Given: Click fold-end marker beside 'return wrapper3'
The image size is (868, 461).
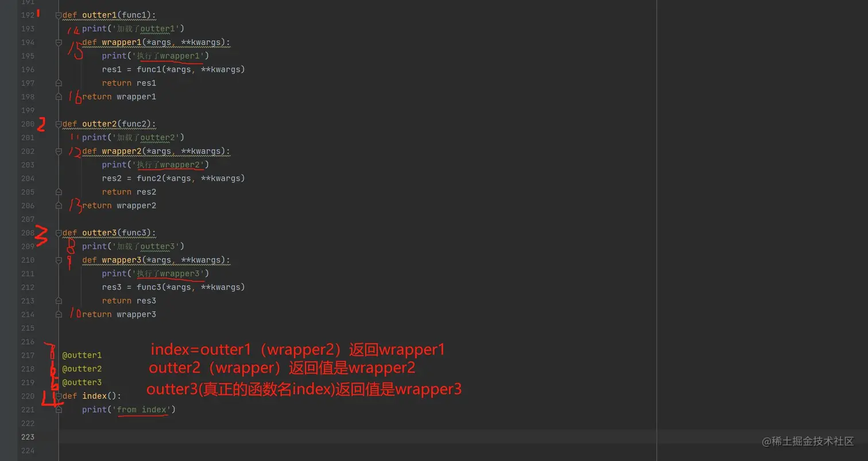Looking at the screenshot, I should pyautogui.click(x=59, y=314).
